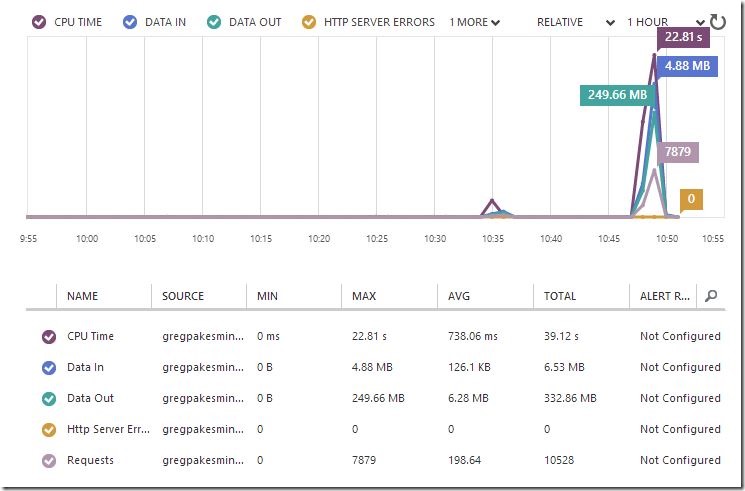The width and height of the screenshot is (745, 491).
Task: Click Requests max 7879 table cell
Action: coord(364,460)
